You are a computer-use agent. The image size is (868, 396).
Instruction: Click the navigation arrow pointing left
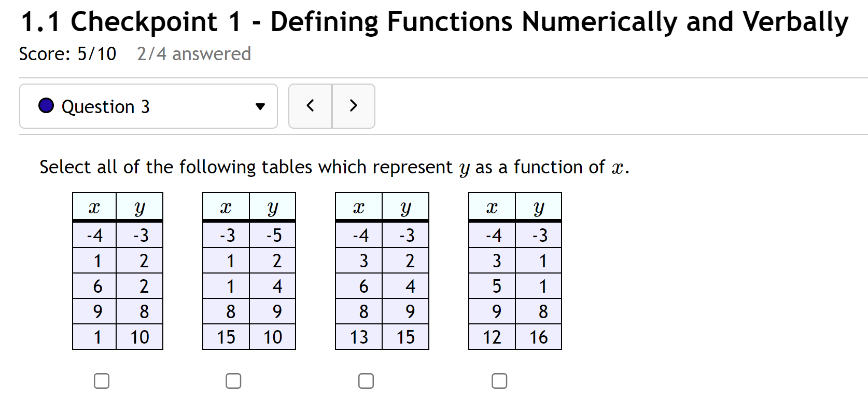(x=310, y=106)
